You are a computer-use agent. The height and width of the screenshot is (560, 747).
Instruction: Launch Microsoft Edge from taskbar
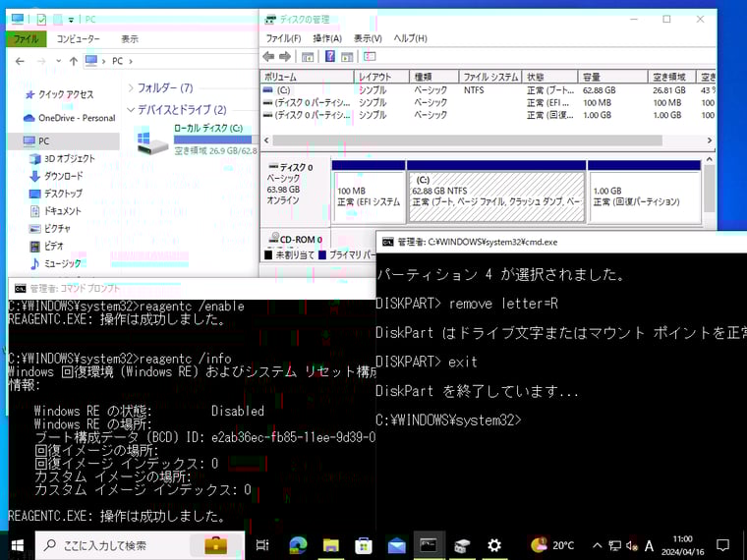(x=298, y=545)
